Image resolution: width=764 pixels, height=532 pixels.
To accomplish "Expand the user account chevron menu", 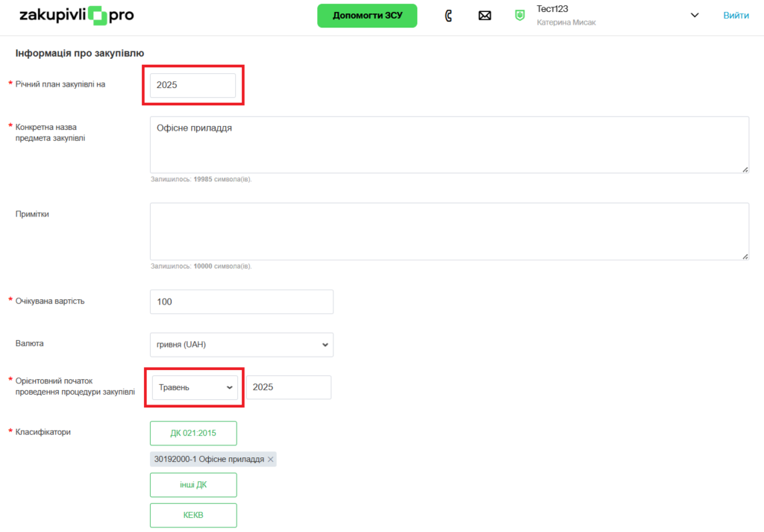I will pos(695,16).
